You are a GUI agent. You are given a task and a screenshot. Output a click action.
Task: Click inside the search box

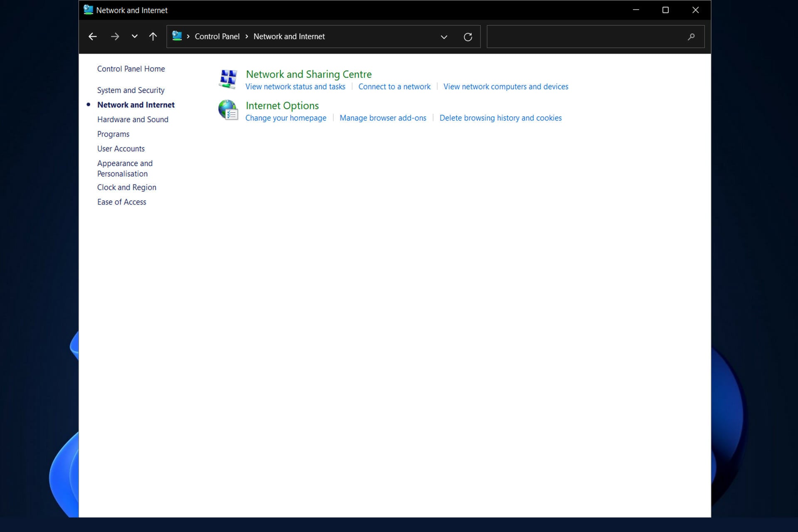click(x=582, y=37)
